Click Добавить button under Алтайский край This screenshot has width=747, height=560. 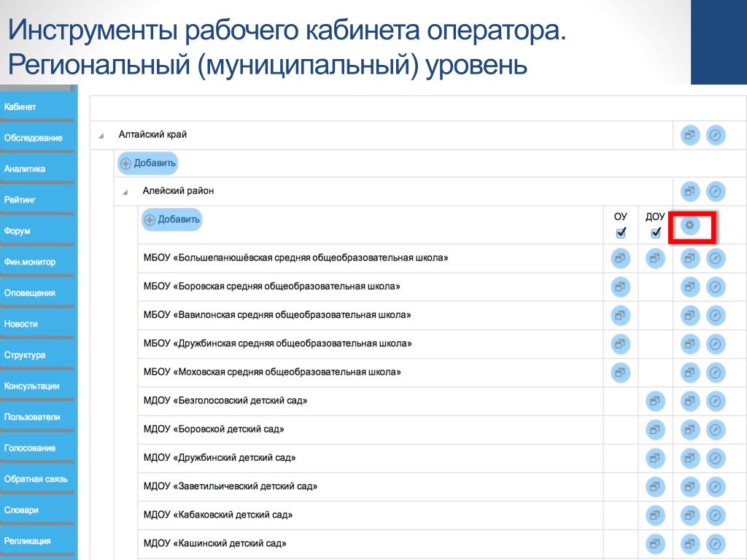pyautogui.click(x=147, y=163)
